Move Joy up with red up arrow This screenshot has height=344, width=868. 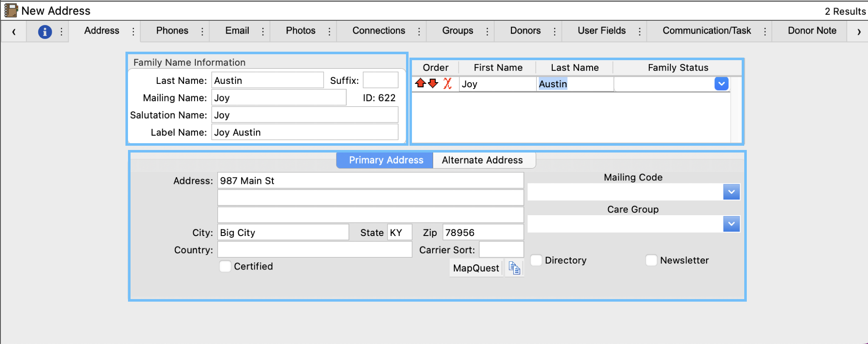420,83
